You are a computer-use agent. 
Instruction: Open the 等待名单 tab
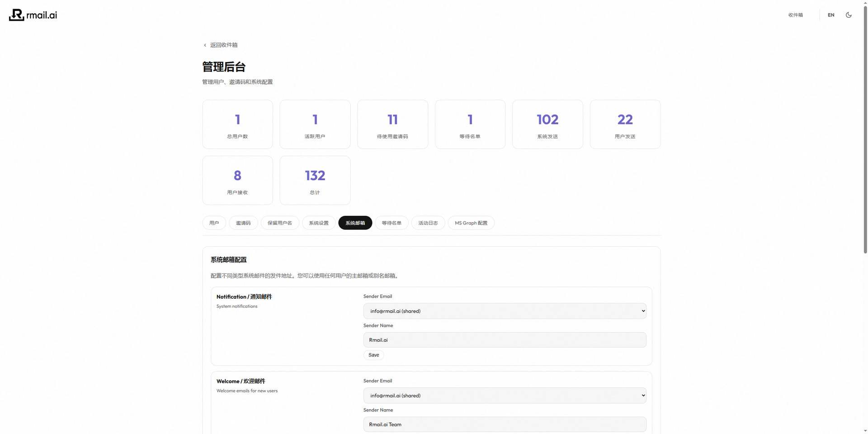392,223
